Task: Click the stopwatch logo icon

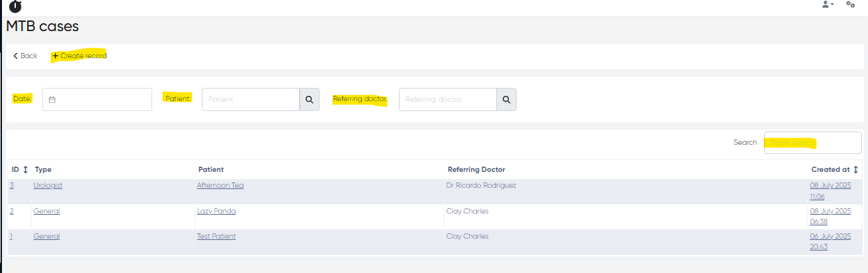Action: point(15,6)
